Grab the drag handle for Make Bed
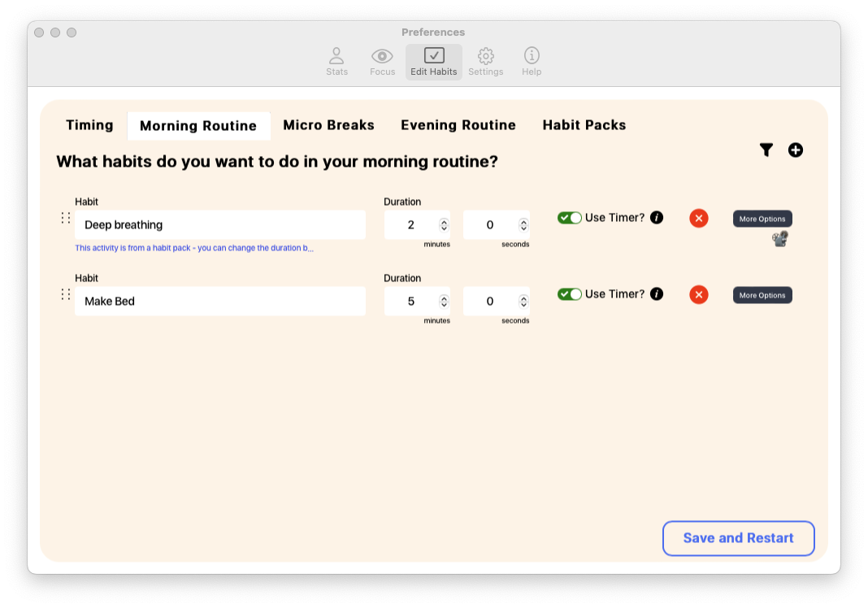Screen dimensions: 868x608 click(66, 294)
